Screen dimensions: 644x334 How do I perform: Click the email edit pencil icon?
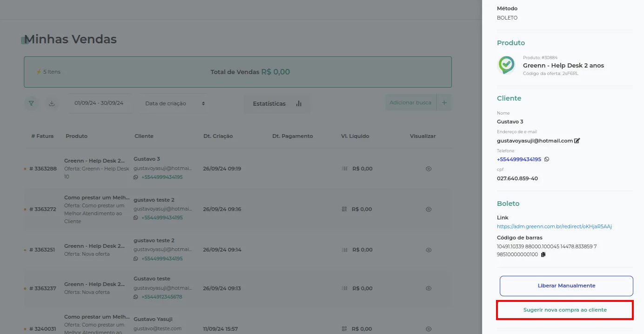(x=577, y=141)
